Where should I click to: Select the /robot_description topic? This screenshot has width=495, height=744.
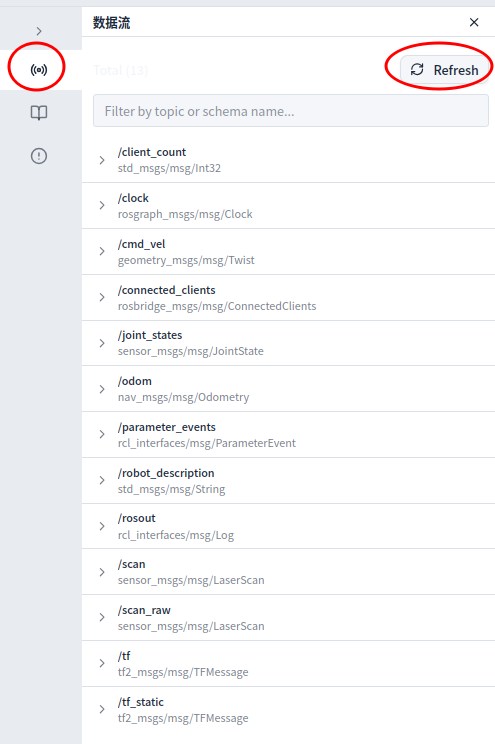(289, 481)
